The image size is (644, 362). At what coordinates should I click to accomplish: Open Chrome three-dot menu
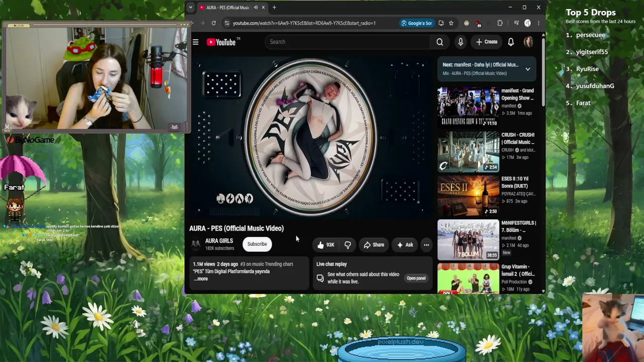(x=538, y=23)
